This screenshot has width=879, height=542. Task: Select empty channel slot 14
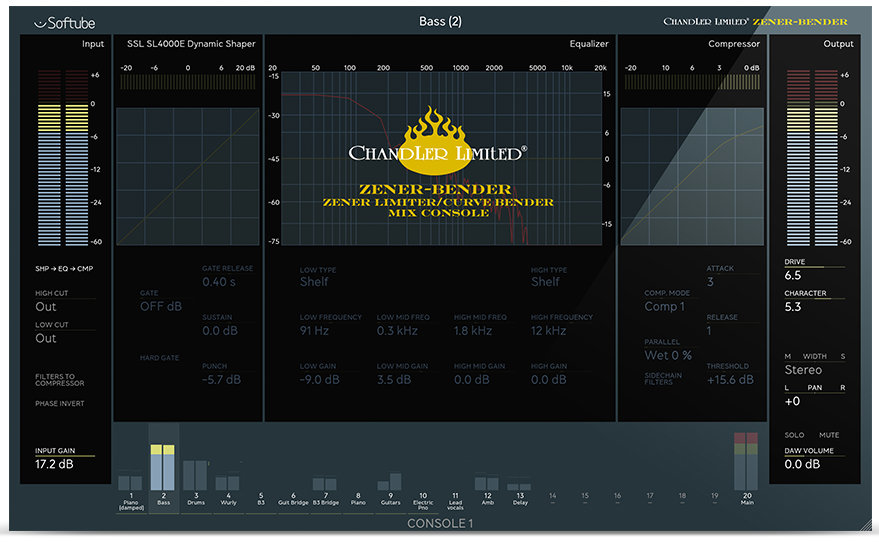552,498
